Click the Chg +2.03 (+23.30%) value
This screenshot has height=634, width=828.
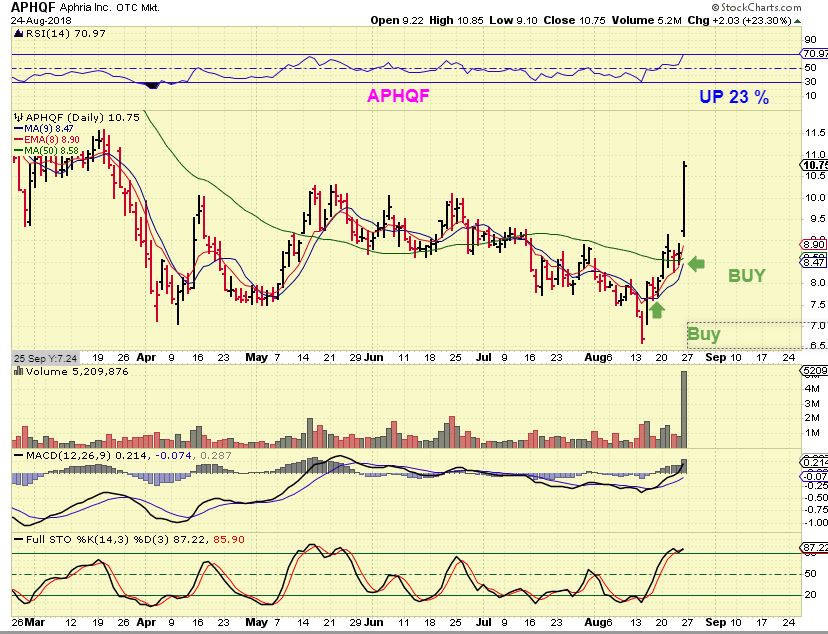click(739, 21)
